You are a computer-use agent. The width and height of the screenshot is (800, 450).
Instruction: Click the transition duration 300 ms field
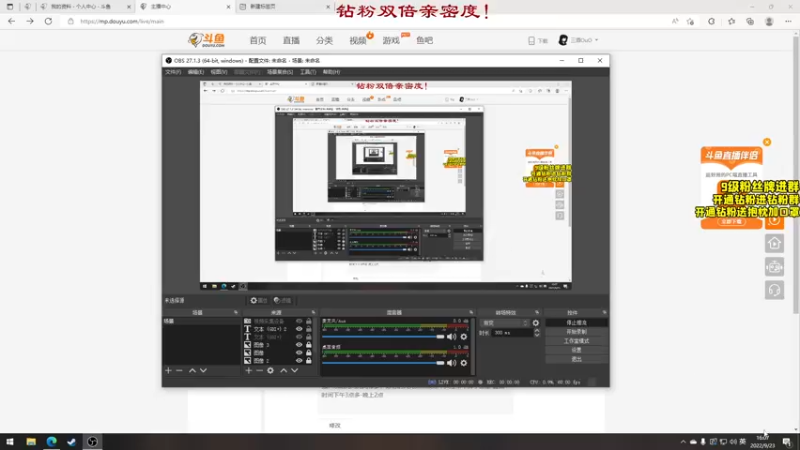point(512,333)
